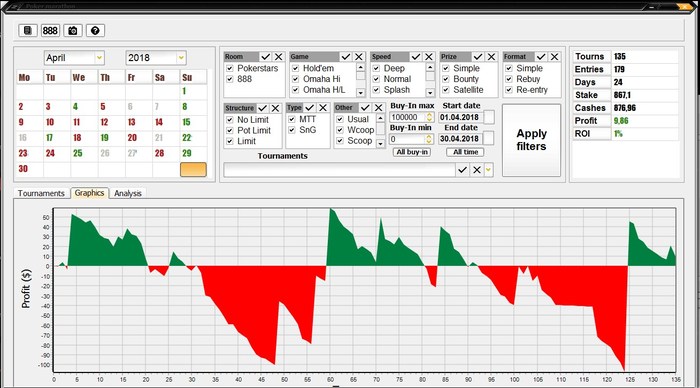This screenshot has width=700, height=388.
Task: Adjust the Buy-In min stepper
Action: tap(429, 139)
